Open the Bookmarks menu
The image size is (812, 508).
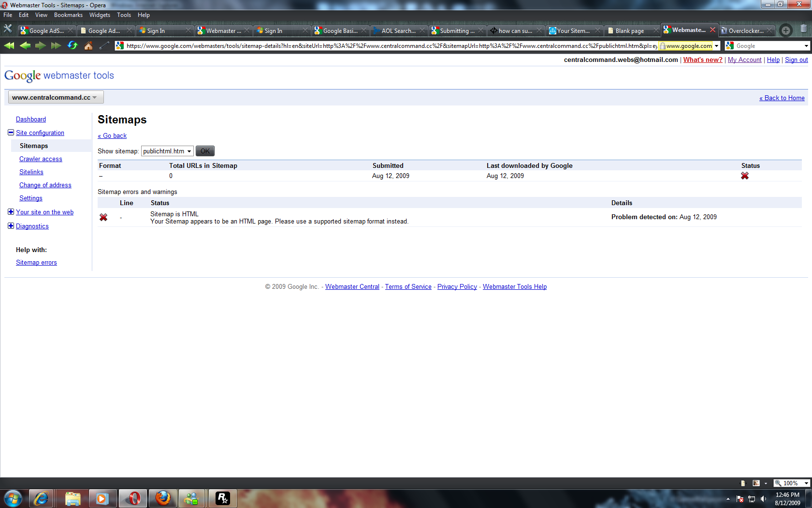68,15
